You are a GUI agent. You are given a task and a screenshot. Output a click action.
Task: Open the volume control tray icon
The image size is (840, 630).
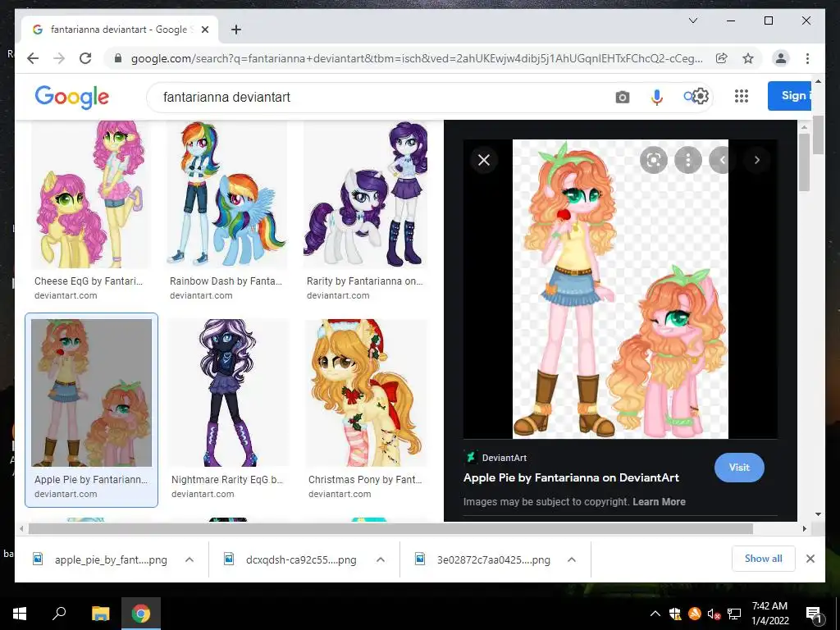pos(714,614)
